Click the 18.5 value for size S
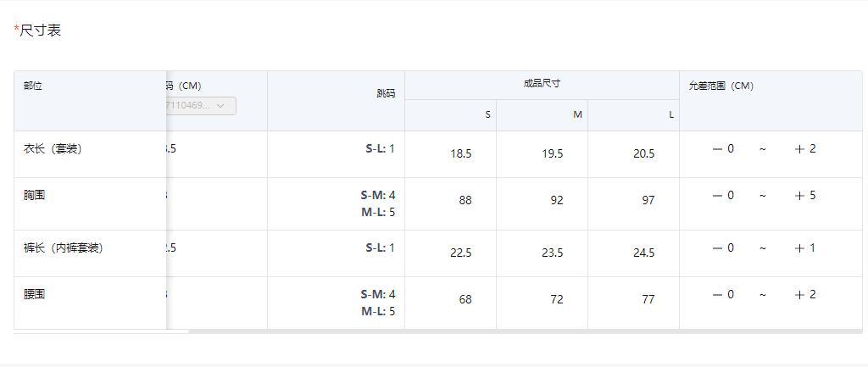 click(x=461, y=154)
